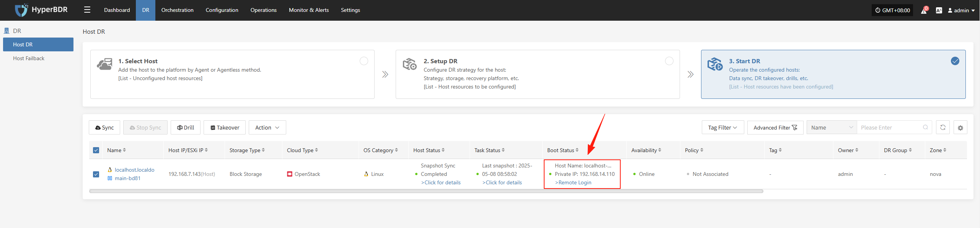This screenshot has width=980, height=228.
Task: Click the DR building icon in sidebar
Action: pos(7,31)
